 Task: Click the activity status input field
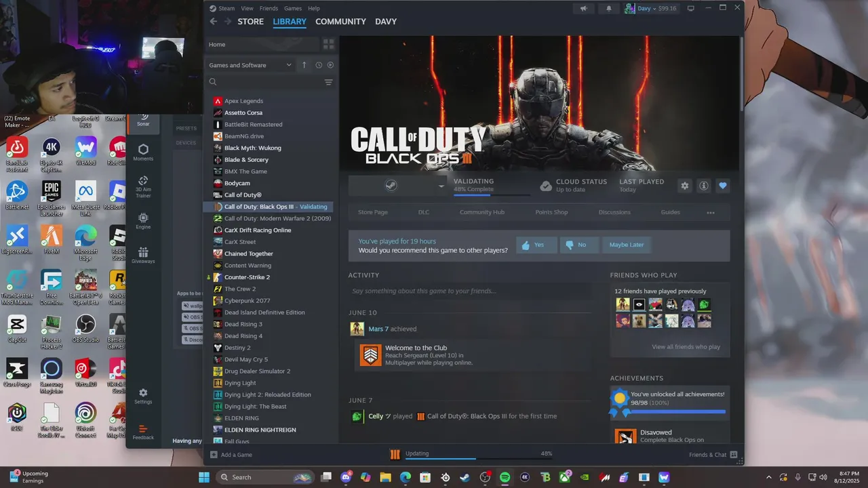[x=469, y=291]
